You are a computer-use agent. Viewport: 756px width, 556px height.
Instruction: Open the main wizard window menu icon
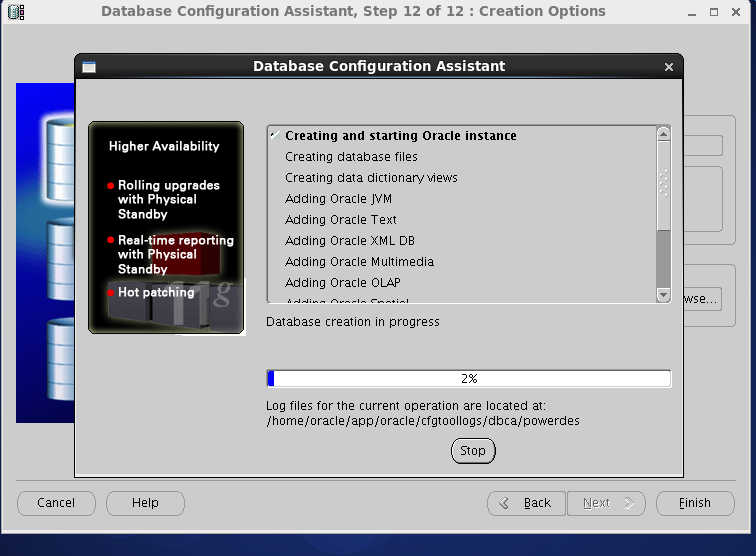16,12
